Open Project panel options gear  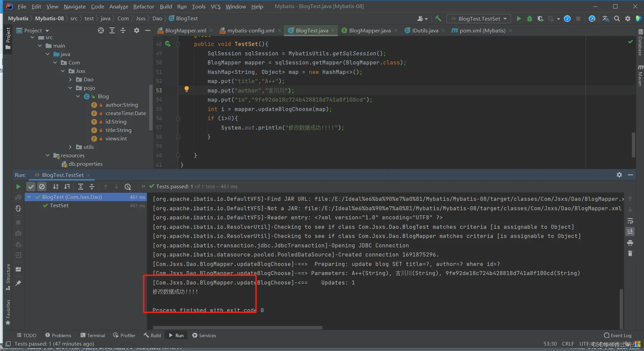[136, 30]
